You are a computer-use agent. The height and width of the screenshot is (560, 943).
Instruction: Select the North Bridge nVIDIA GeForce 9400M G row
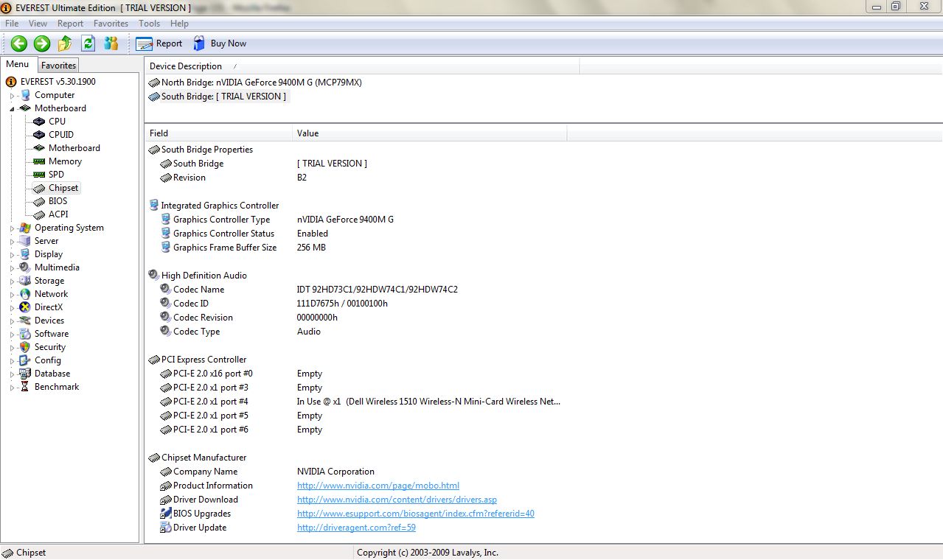(x=255, y=83)
